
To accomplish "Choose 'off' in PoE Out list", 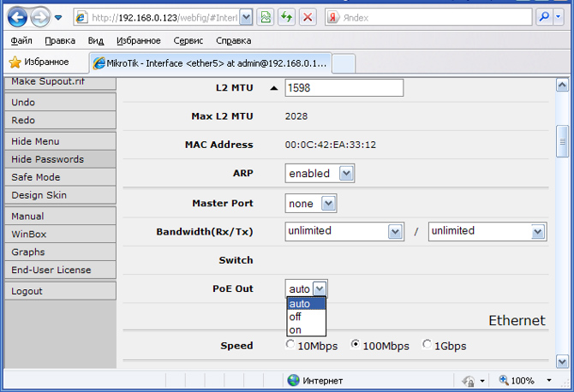I will [296, 317].
